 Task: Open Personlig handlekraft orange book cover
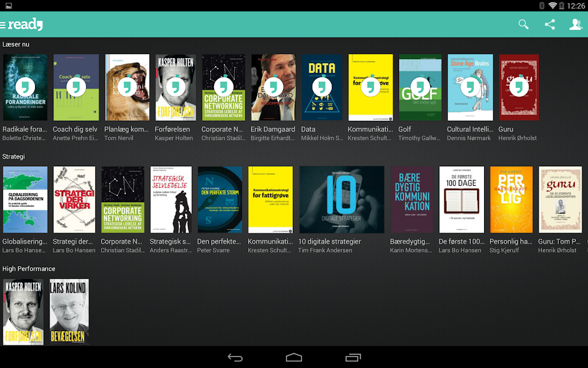click(511, 200)
